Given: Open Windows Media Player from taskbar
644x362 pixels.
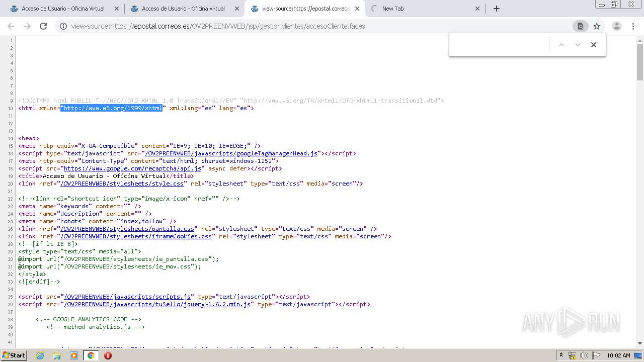Looking at the screenshot, I should pos(74,355).
